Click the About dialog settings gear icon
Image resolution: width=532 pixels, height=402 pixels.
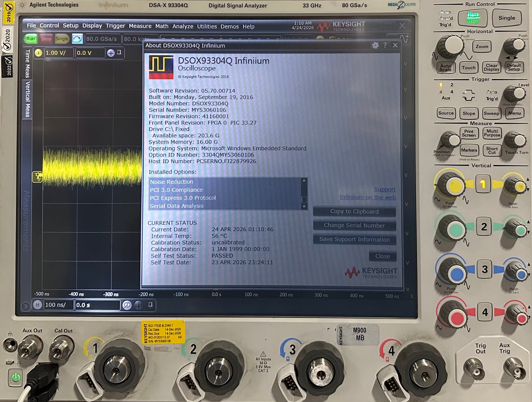pos(375,45)
